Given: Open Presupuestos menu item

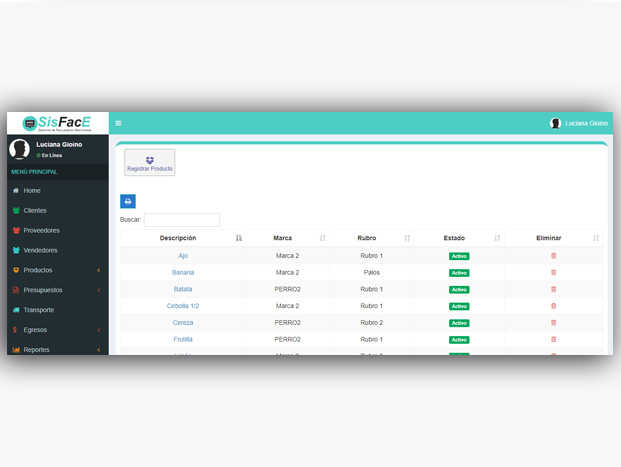Looking at the screenshot, I should 57,290.
